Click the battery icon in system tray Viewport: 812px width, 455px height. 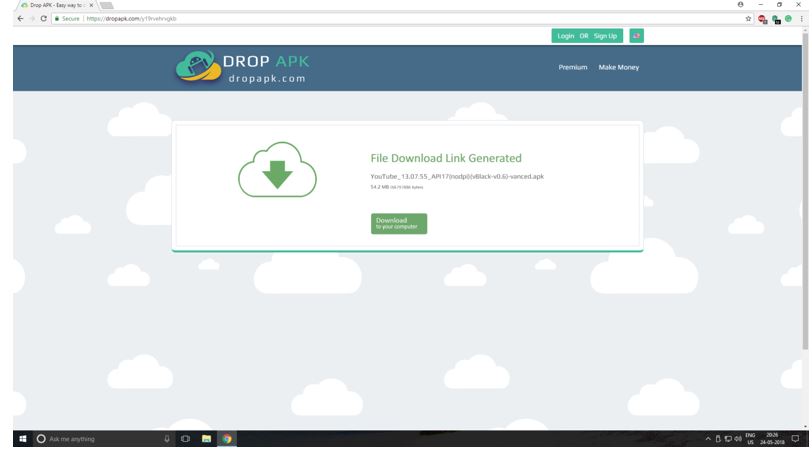coord(718,439)
